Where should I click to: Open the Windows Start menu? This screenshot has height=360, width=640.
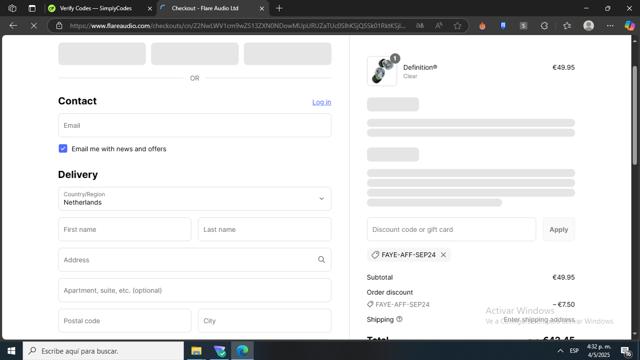(x=11, y=351)
